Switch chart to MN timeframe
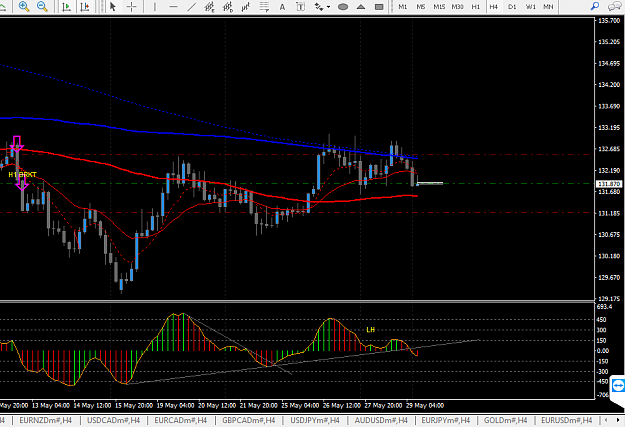The height and width of the screenshot is (427, 625). 548,6
